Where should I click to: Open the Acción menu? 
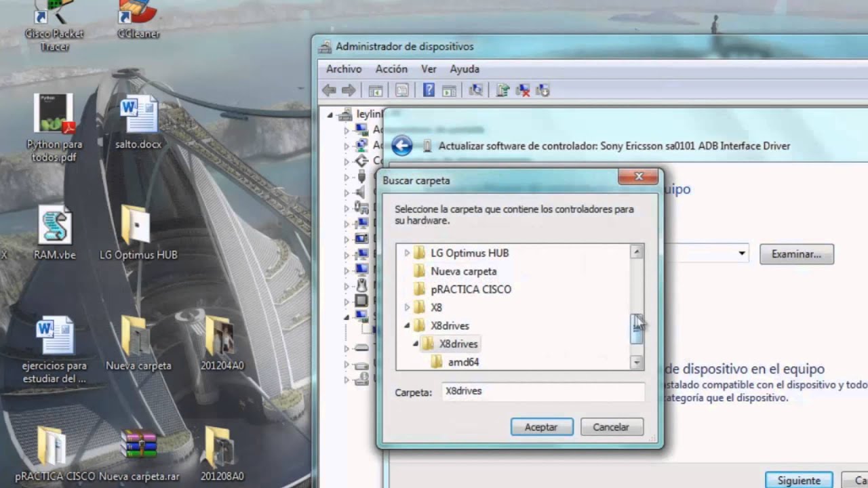(x=391, y=69)
